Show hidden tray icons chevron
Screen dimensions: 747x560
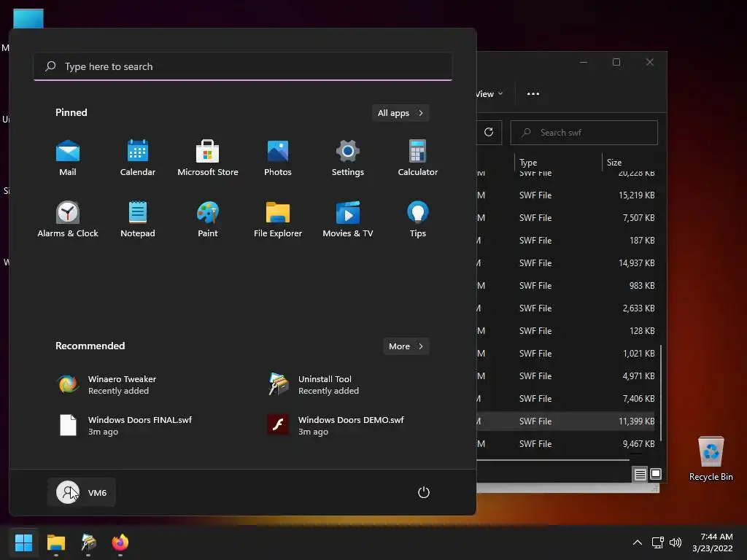pyautogui.click(x=637, y=542)
